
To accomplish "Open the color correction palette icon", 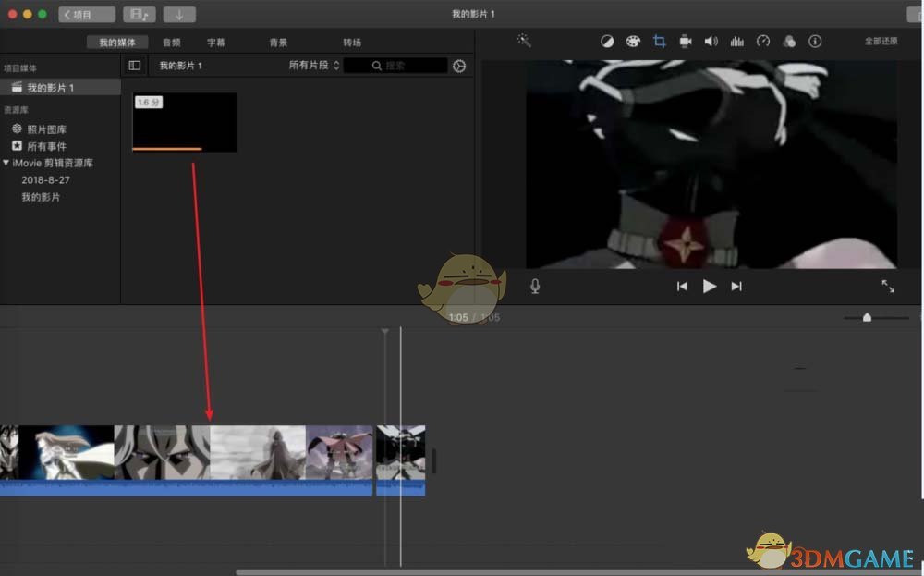I will click(633, 42).
